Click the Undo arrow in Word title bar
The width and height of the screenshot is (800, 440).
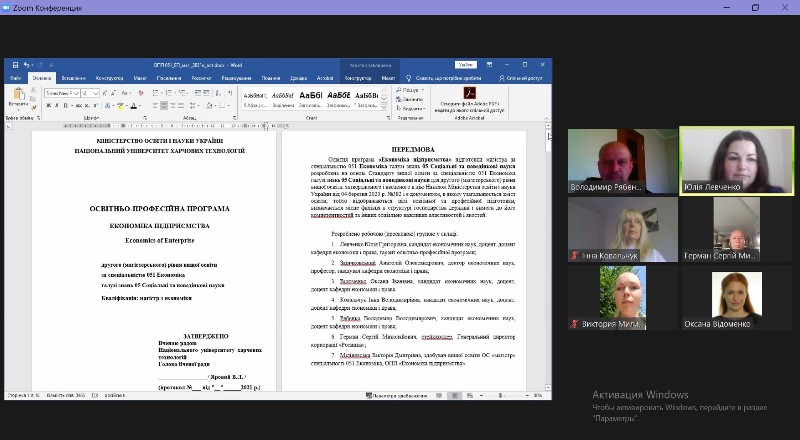pos(25,65)
